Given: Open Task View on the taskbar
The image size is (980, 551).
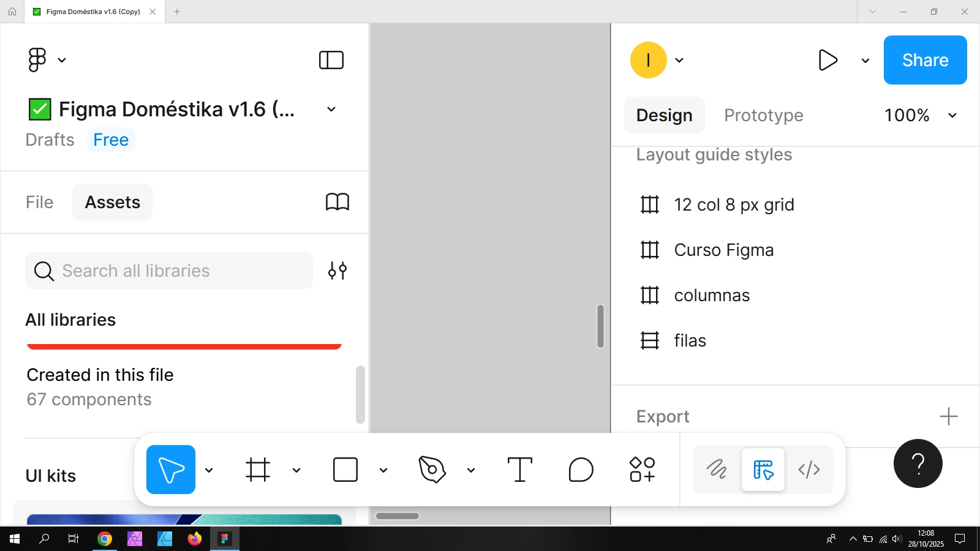Looking at the screenshot, I should pyautogui.click(x=73, y=539).
